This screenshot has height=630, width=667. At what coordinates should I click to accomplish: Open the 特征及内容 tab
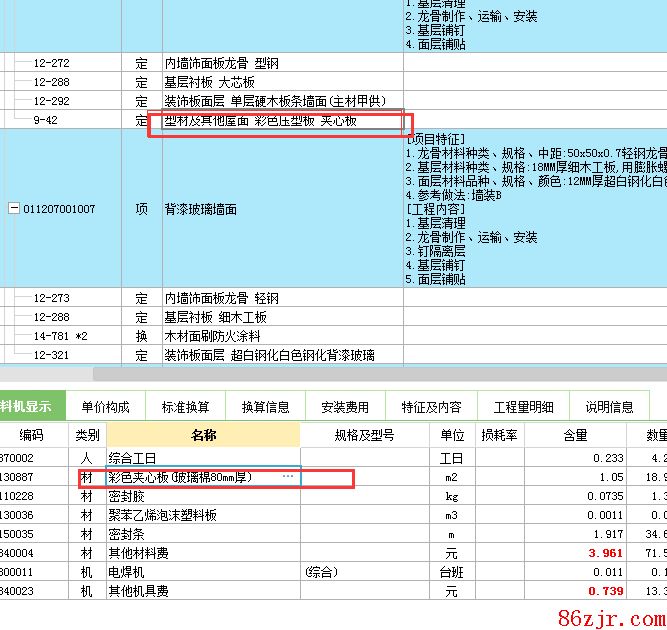pyautogui.click(x=432, y=407)
